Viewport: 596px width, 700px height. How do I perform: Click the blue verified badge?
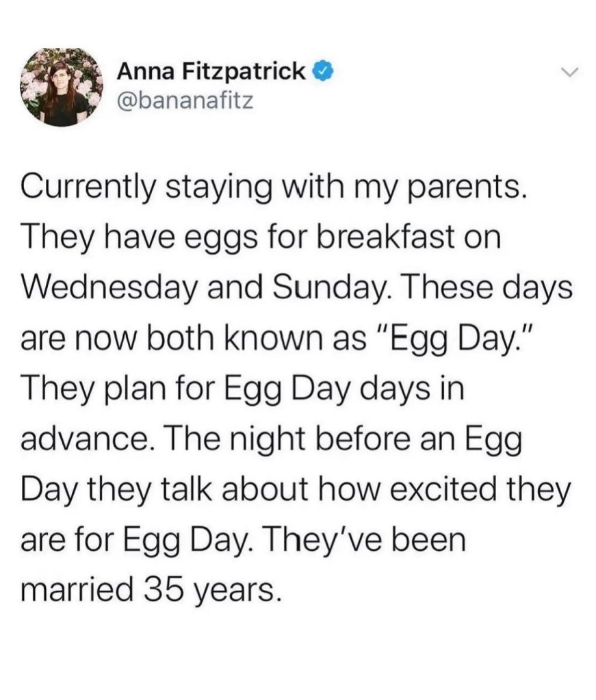[322, 70]
